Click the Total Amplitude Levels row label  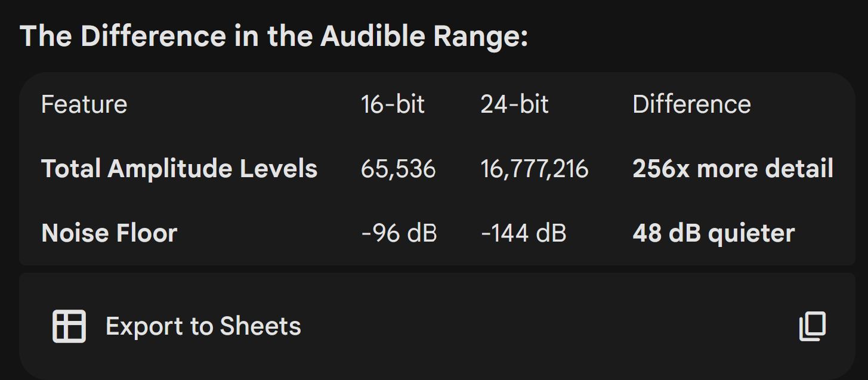coord(179,169)
